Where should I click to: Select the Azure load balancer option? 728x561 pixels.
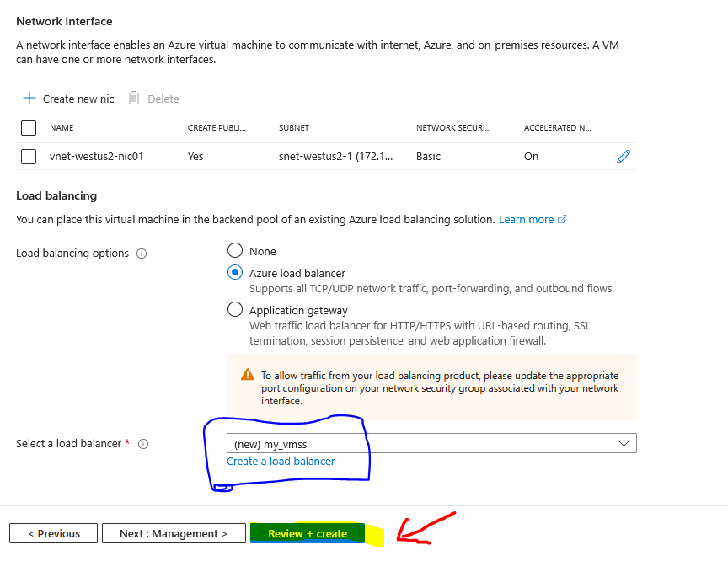235,272
